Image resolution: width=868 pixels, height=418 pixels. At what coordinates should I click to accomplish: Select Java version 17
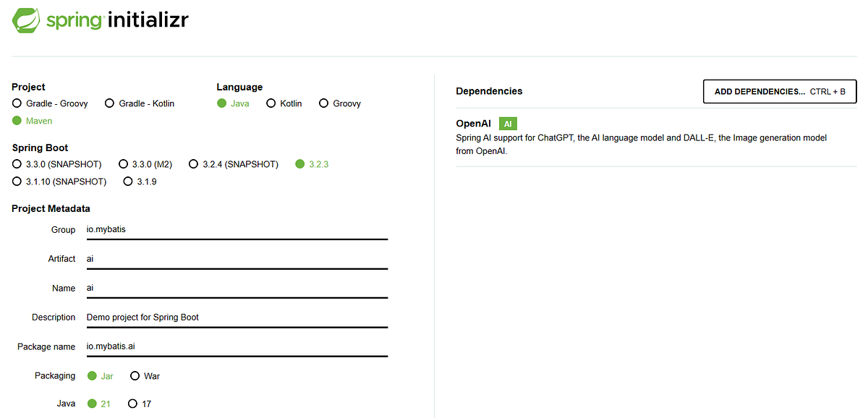140,404
